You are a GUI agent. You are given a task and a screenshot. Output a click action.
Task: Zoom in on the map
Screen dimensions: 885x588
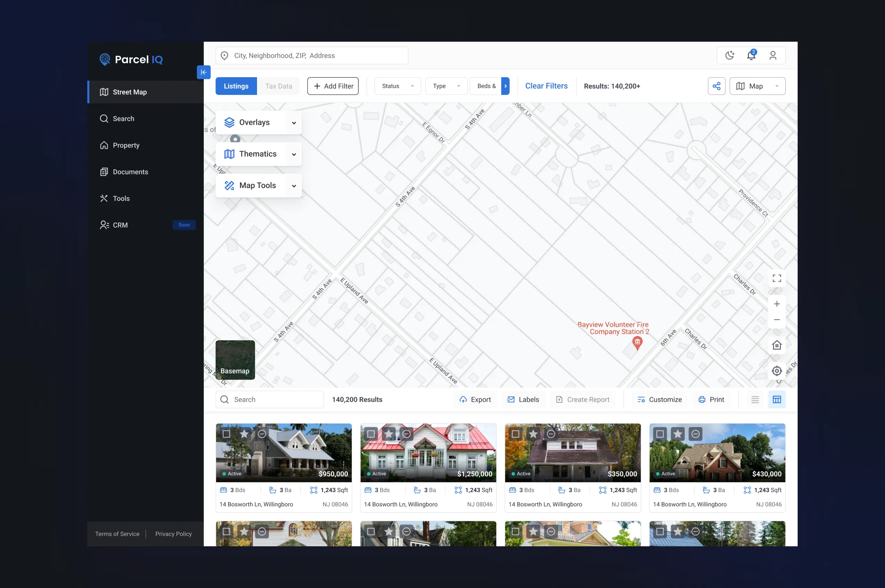pyautogui.click(x=776, y=304)
